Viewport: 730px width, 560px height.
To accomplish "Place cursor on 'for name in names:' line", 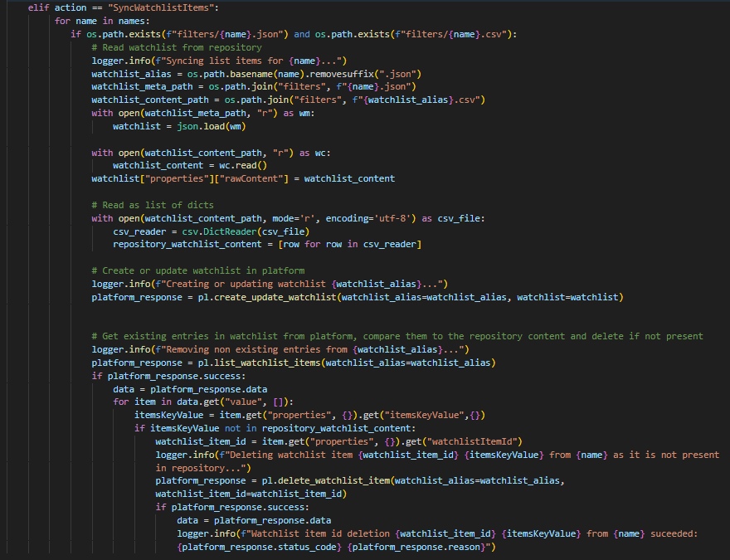I will point(102,21).
